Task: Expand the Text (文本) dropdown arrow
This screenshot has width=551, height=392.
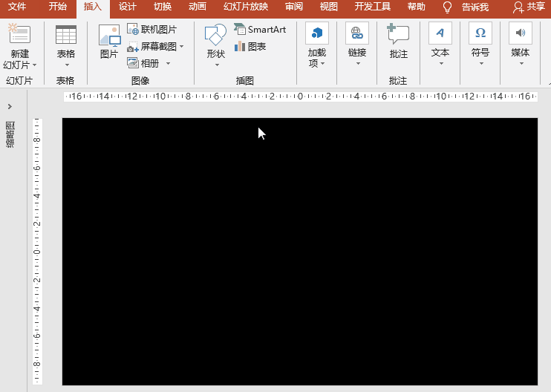Action: tap(441, 64)
